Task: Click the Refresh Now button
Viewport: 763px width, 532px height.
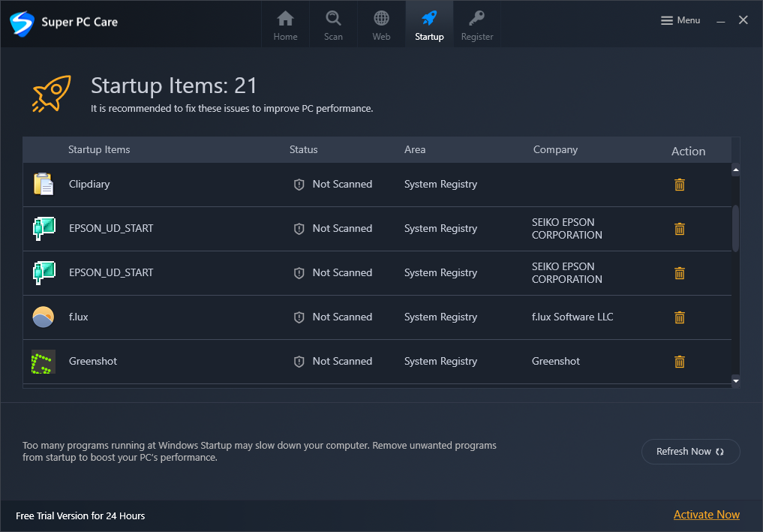Action: [x=690, y=452]
